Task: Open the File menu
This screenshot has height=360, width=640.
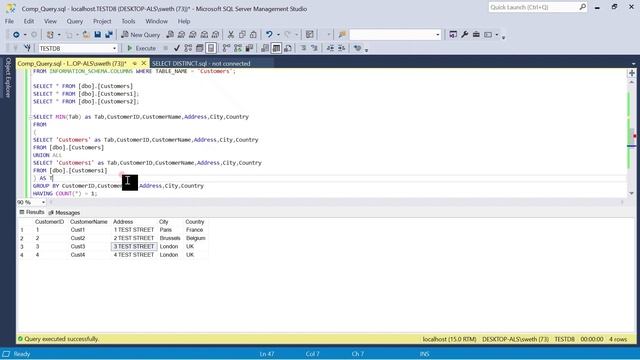Action: coord(9,21)
